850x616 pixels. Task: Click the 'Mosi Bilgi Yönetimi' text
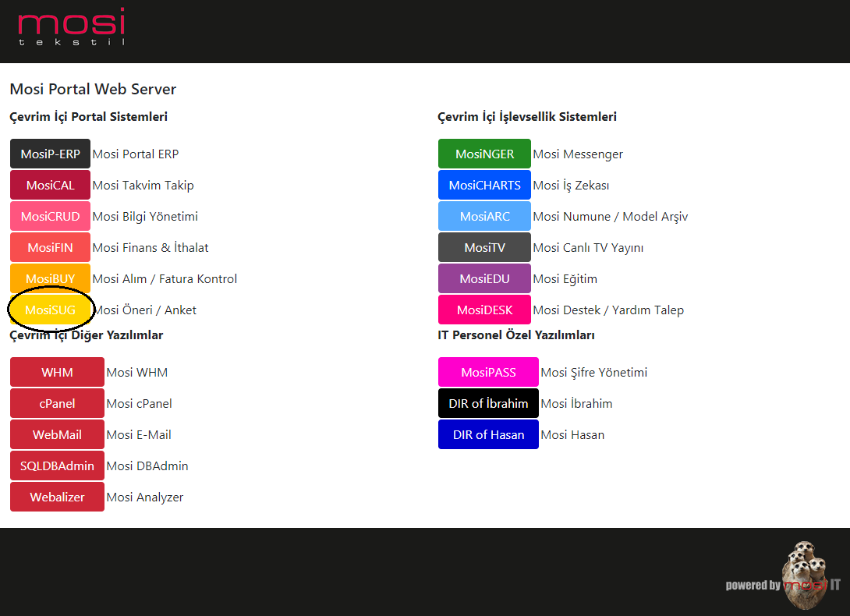(145, 216)
